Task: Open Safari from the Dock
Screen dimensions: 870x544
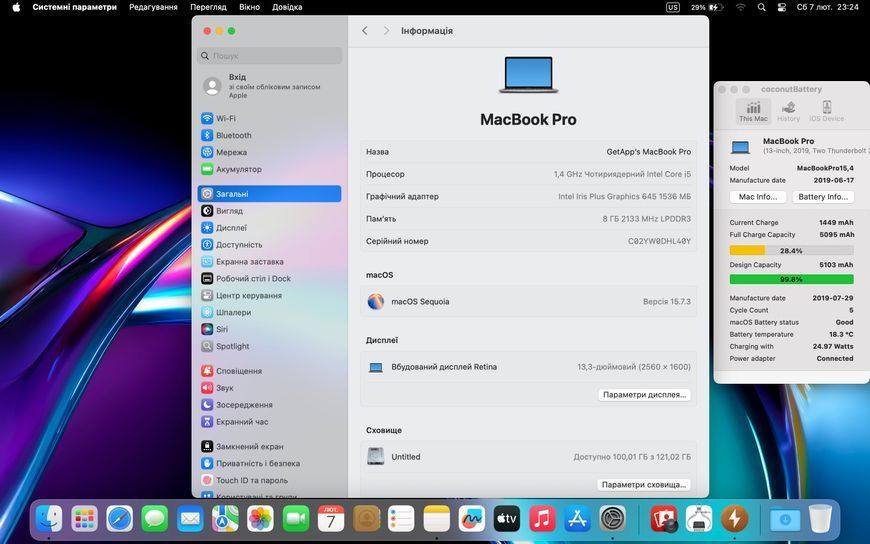Action: 120,518
